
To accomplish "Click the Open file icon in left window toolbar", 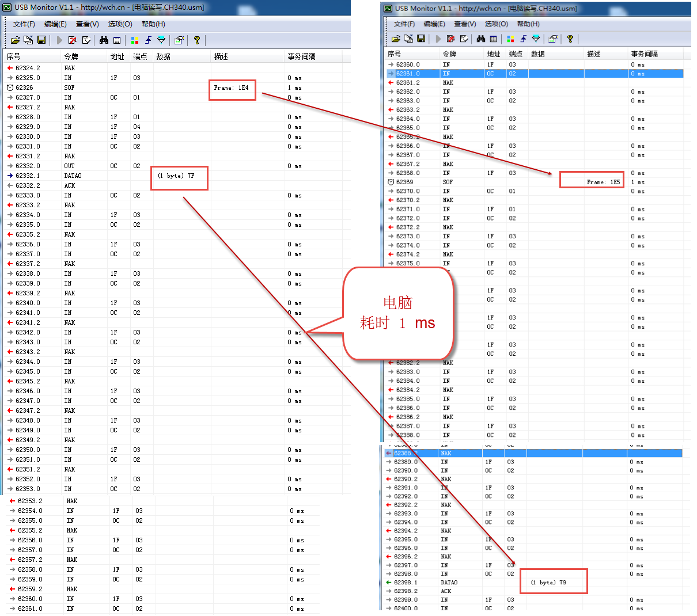I will point(15,40).
